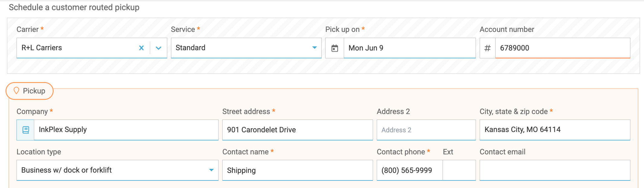Image resolution: width=644 pixels, height=188 pixels.
Task: Expand the Location type combo box
Action: [117, 170]
